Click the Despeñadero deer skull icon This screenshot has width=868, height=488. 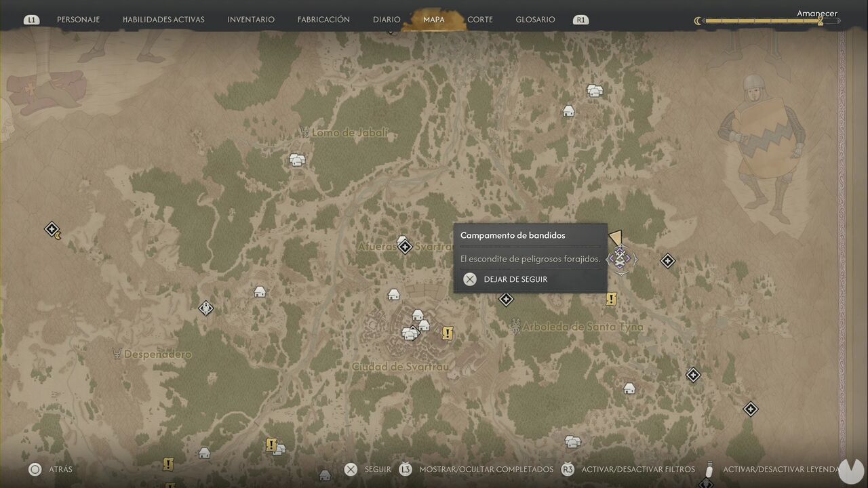click(117, 354)
